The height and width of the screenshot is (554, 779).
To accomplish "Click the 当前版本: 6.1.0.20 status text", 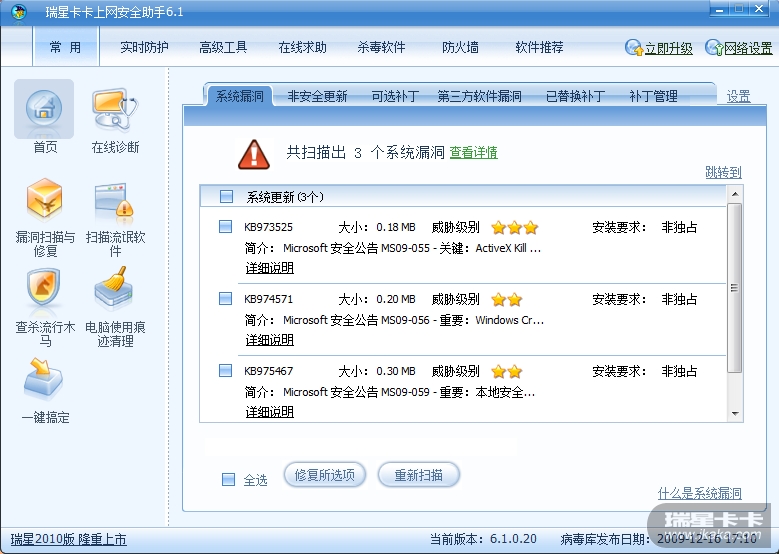I will coord(483,539).
